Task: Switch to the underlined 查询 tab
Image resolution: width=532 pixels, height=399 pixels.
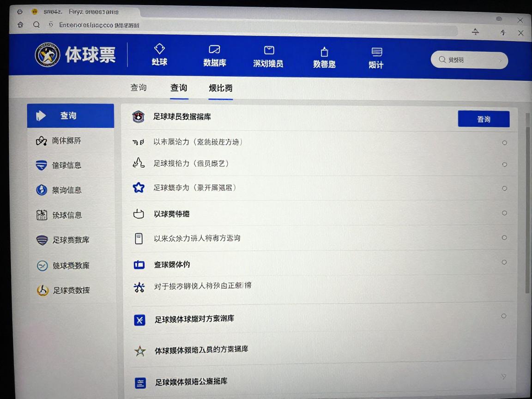Action: click(179, 88)
